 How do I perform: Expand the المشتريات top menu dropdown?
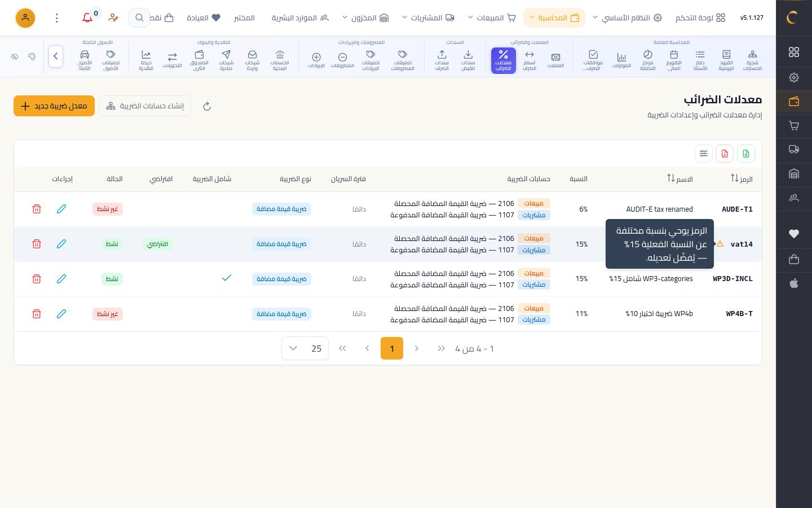coord(428,18)
